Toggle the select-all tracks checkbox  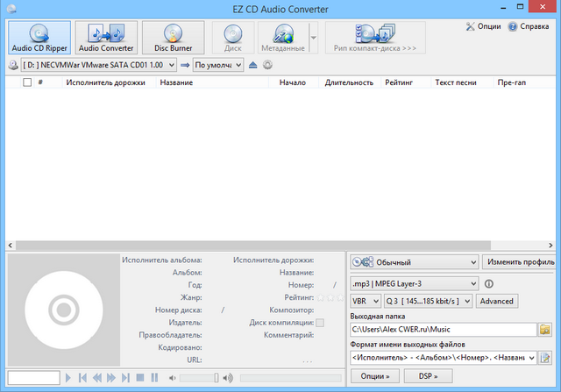[x=27, y=82]
